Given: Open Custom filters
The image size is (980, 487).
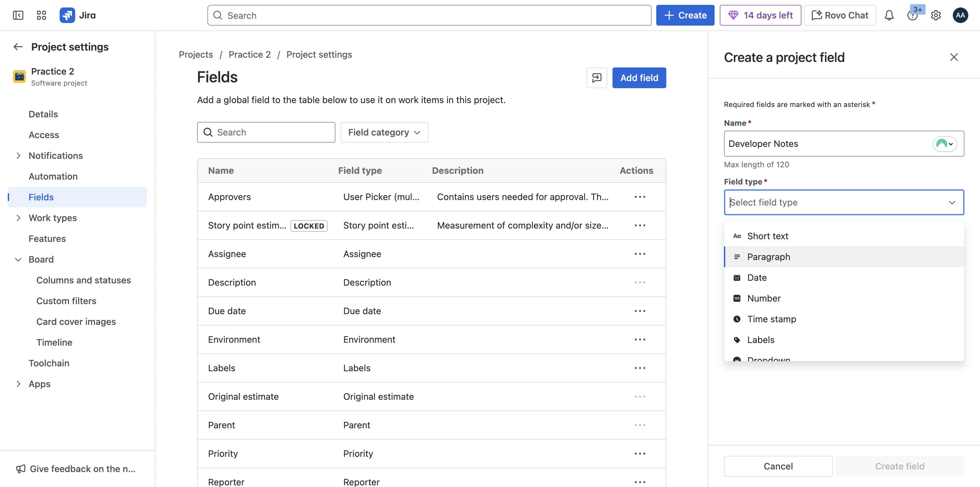Looking at the screenshot, I should pos(66,301).
